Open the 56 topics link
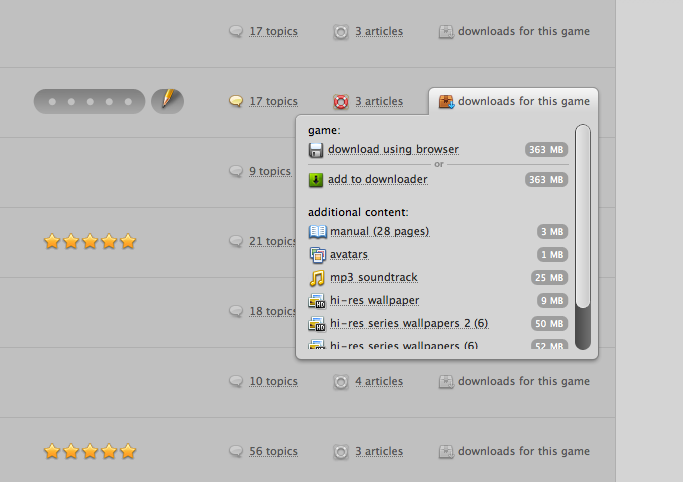The image size is (683, 482). point(274,452)
